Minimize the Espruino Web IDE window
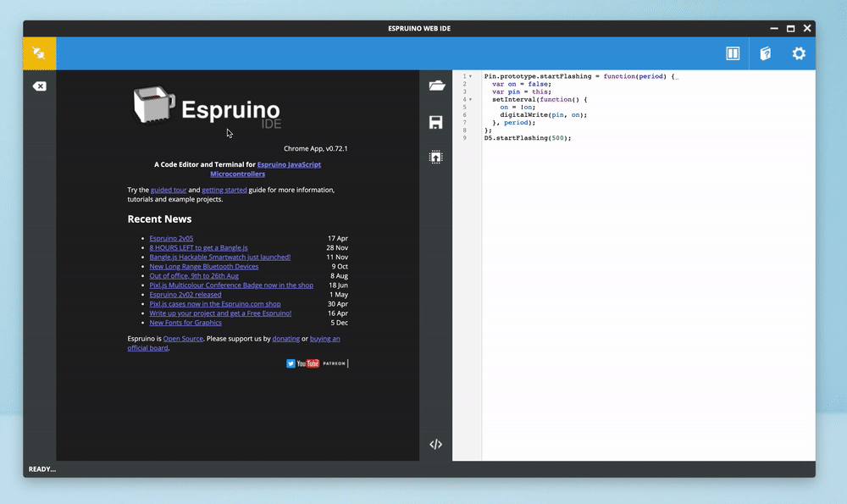This screenshot has width=847, height=504. (774, 28)
